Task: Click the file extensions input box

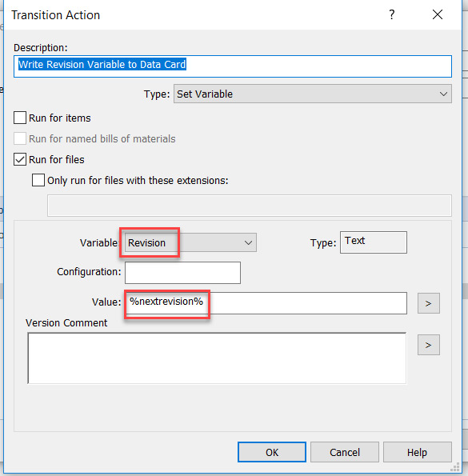Action: [x=249, y=206]
